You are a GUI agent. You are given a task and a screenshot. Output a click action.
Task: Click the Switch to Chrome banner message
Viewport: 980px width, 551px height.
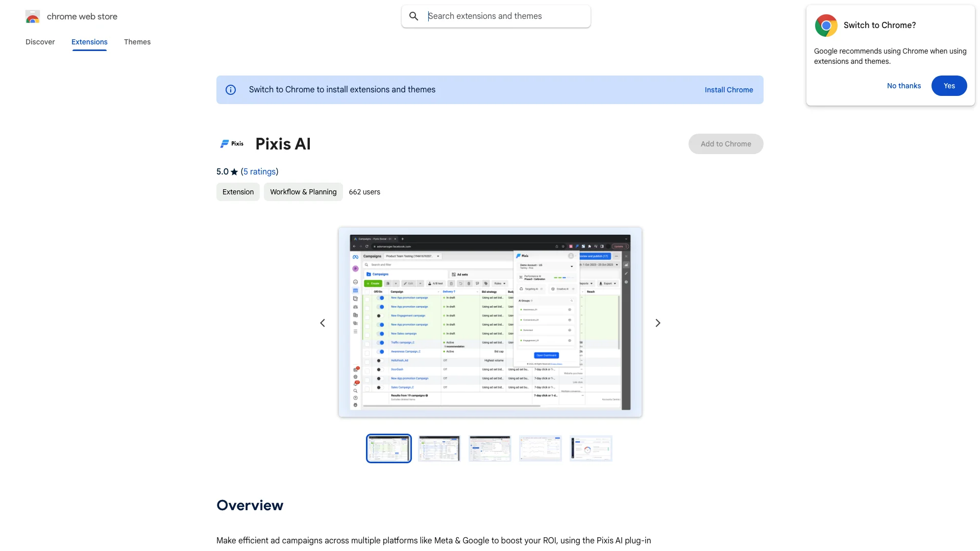click(342, 90)
